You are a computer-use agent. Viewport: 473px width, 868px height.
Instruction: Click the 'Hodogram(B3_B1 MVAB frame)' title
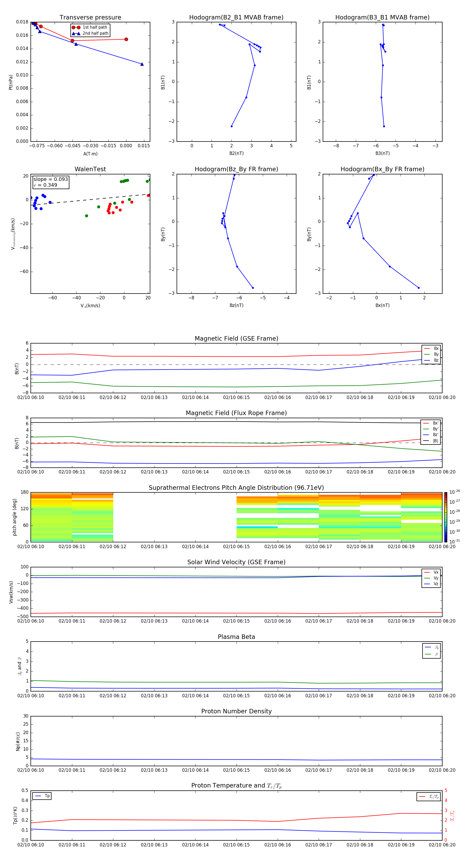pyautogui.click(x=382, y=18)
